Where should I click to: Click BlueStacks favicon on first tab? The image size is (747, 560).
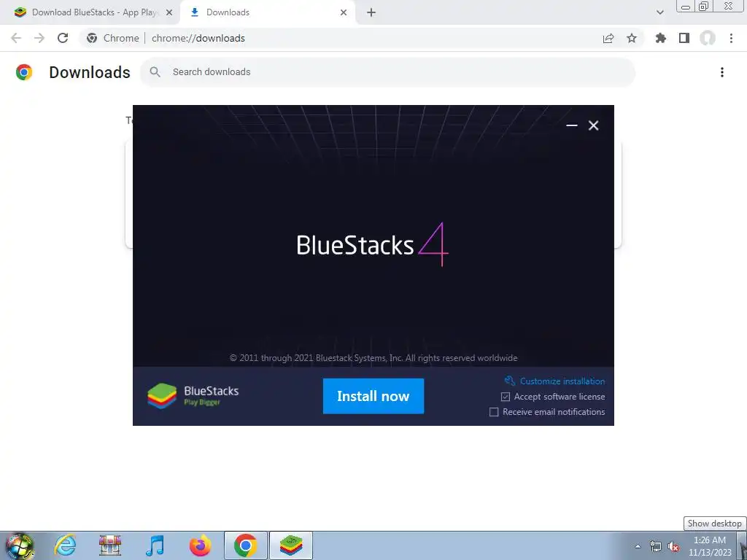click(20, 12)
